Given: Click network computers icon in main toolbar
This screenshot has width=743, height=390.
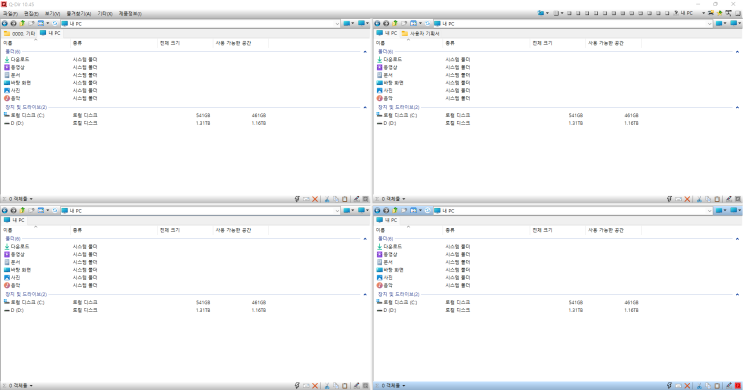Looking at the screenshot, I should (710, 13).
